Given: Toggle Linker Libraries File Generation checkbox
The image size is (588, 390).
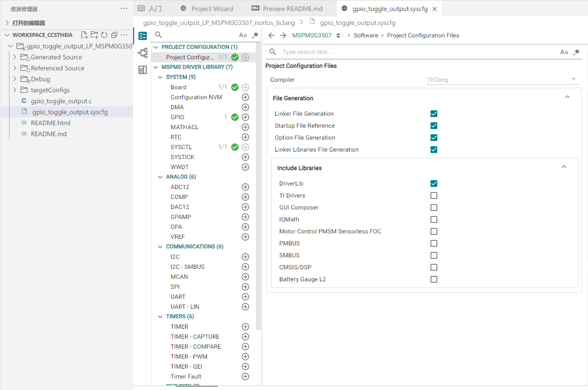Looking at the screenshot, I should (x=434, y=150).
